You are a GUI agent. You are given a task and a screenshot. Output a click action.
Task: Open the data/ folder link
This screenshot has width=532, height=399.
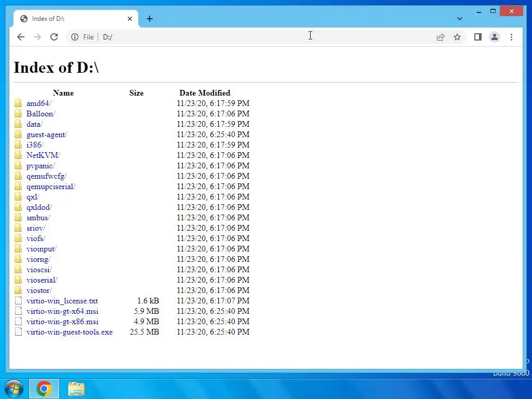(x=35, y=124)
